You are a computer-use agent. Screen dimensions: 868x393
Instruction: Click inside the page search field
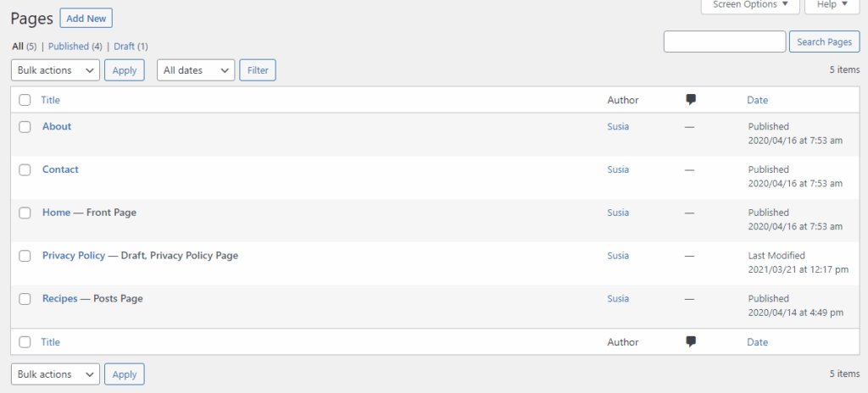(724, 42)
